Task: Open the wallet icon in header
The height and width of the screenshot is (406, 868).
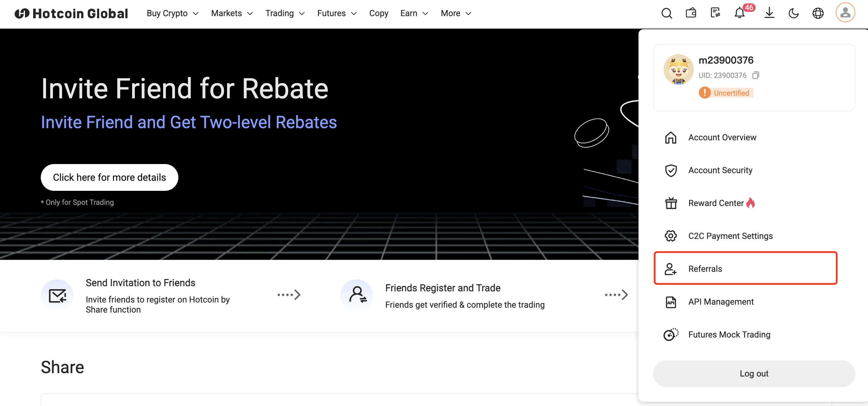Action: (691, 13)
